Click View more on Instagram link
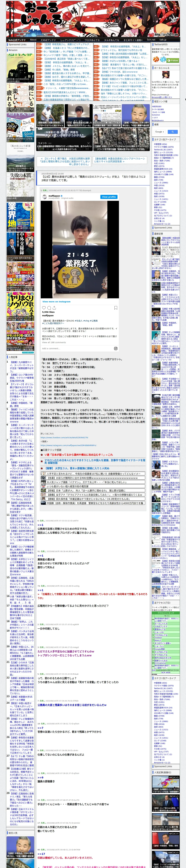 56,302
